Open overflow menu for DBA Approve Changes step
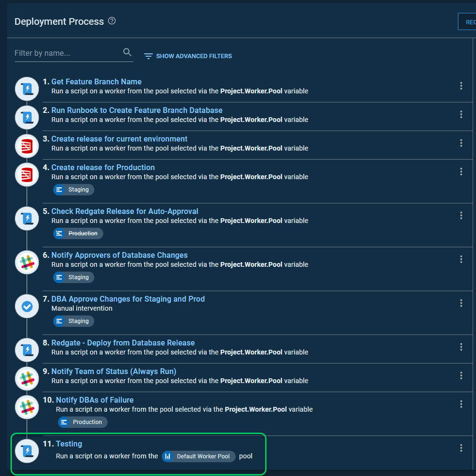This screenshot has width=476, height=476. click(x=461, y=303)
